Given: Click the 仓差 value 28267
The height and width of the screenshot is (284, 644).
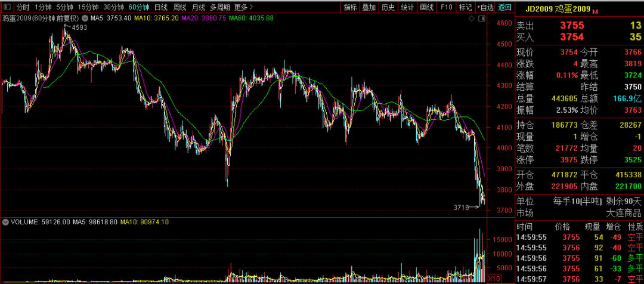Looking at the screenshot, I should (630, 124).
